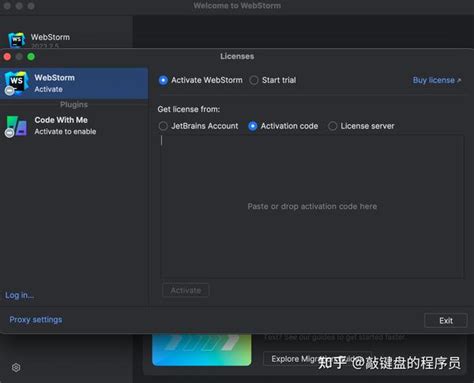
Task: Click WebStorm name text in Welcome window
Action: point(50,37)
